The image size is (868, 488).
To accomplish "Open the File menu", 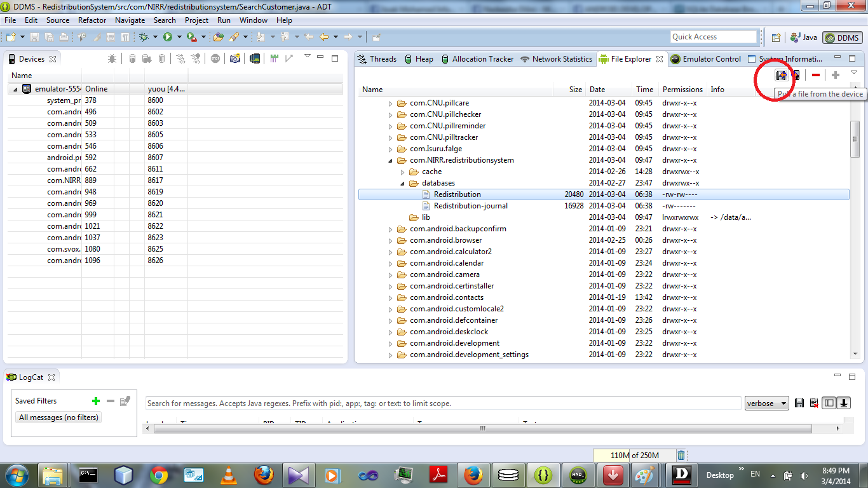I will click(10, 20).
